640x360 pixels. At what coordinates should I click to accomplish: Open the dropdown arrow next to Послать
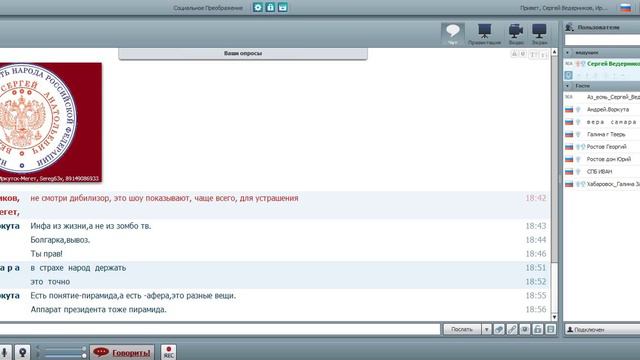(486, 329)
